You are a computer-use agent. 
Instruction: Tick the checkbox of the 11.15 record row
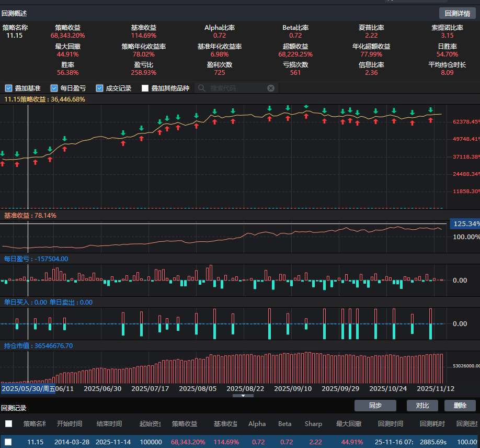(x=8, y=442)
